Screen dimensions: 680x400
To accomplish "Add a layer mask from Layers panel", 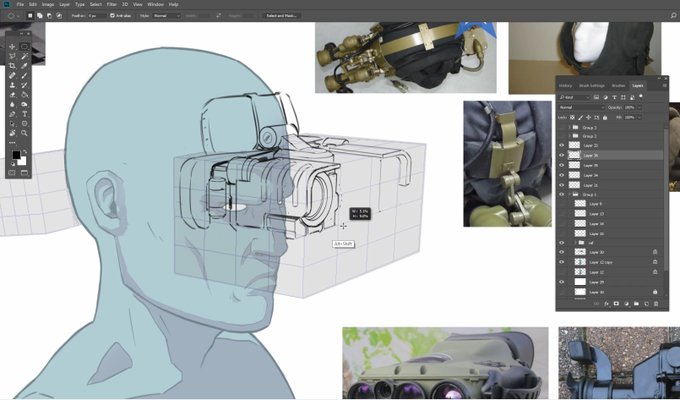I will point(616,304).
